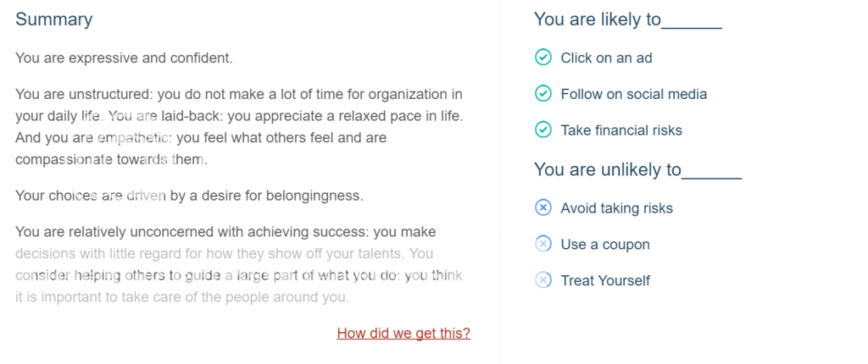Viewport: 868px width, 364px height.
Task: Click the X icon beside "Avoid taking risks"
Action: 543,207
